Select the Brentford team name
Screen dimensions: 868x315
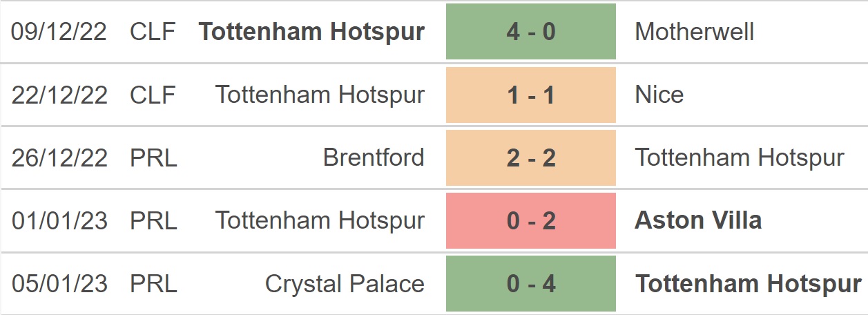tap(374, 157)
